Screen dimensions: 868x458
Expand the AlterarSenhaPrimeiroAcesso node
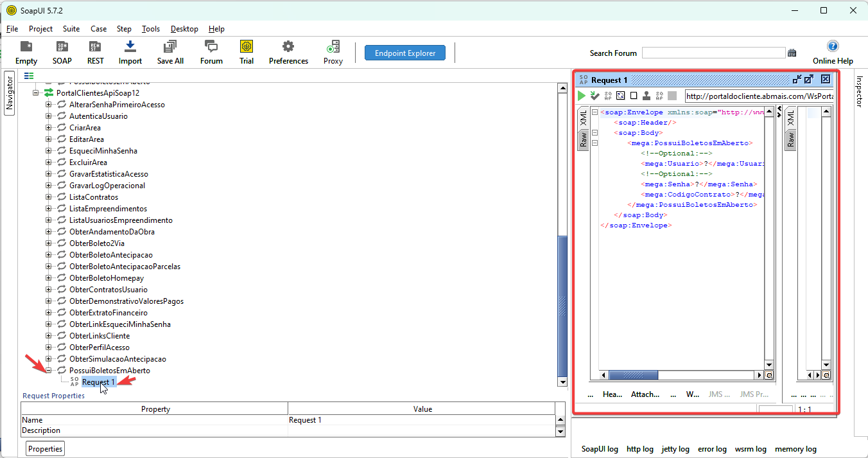(x=48, y=105)
